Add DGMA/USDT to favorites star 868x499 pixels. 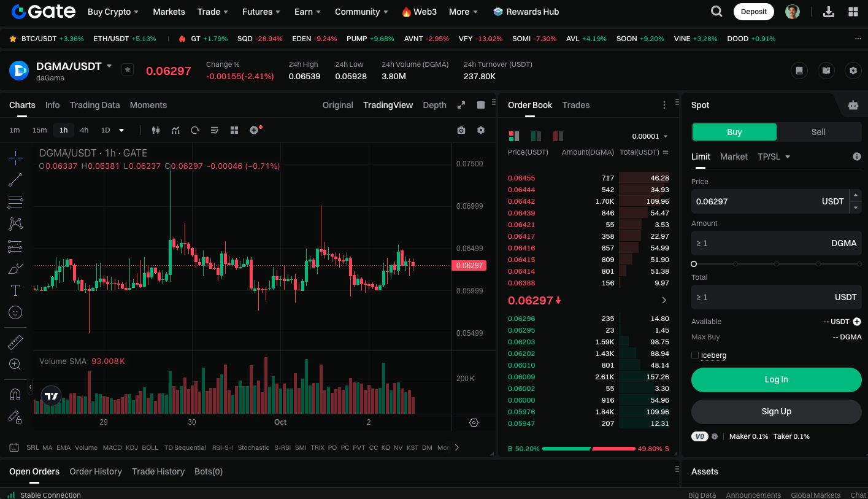128,70
